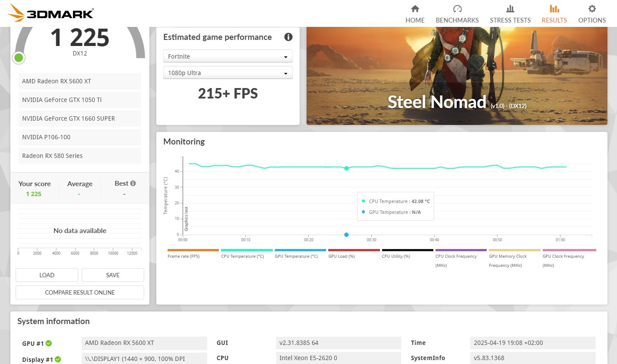Select the NVIDIA P106-100 entry
617x364 pixels.
point(80,137)
